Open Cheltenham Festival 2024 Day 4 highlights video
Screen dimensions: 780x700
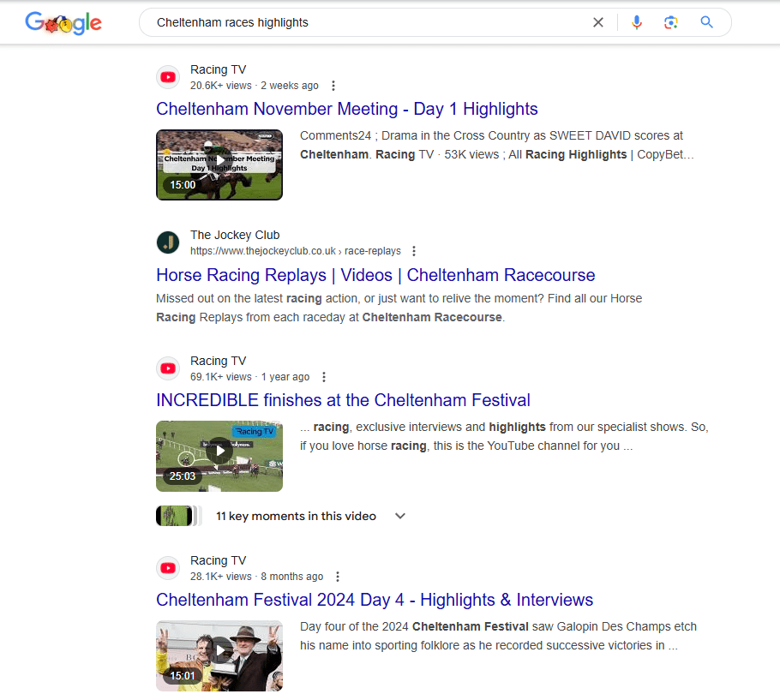point(374,600)
